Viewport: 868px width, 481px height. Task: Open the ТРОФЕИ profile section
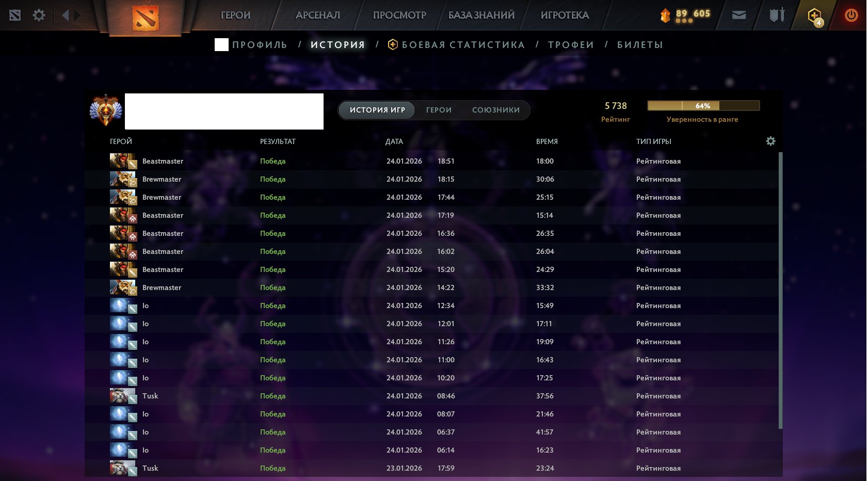point(571,45)
